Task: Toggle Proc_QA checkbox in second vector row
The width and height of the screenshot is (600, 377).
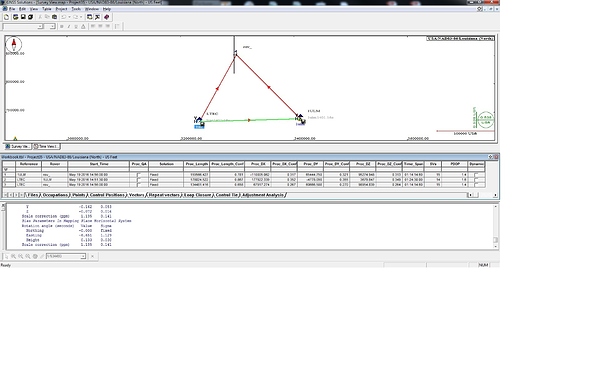Action: 139,180
